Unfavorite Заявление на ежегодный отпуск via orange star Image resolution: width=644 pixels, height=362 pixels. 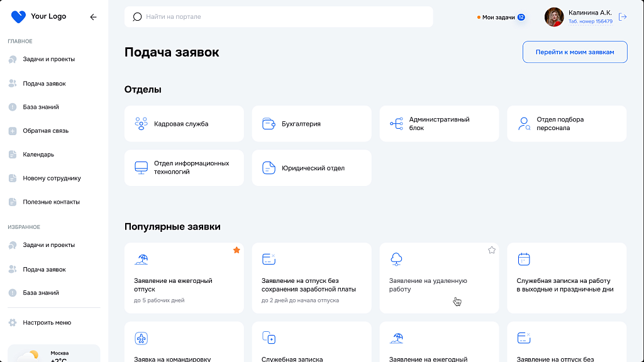236,250
